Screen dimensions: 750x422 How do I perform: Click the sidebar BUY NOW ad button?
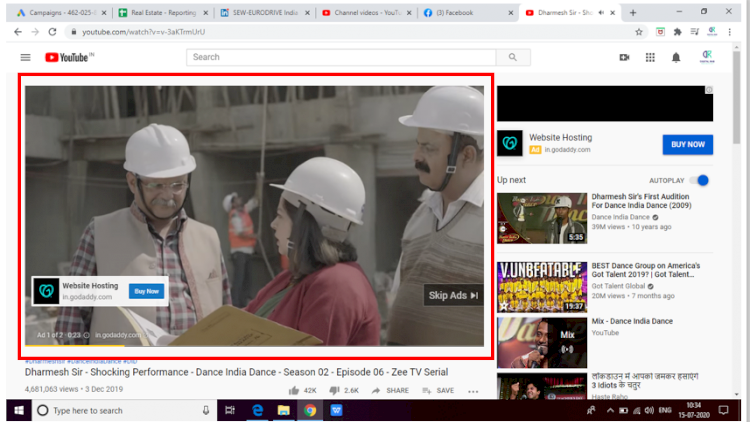(688, 144)
